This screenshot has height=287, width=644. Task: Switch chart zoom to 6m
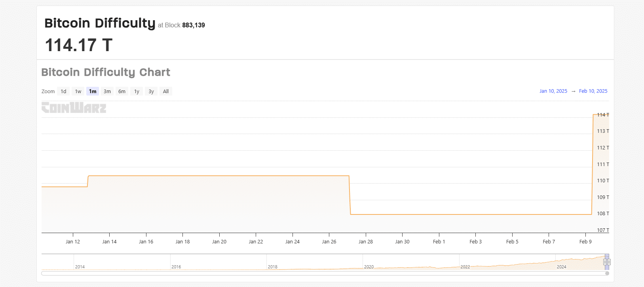coord(122,91)
